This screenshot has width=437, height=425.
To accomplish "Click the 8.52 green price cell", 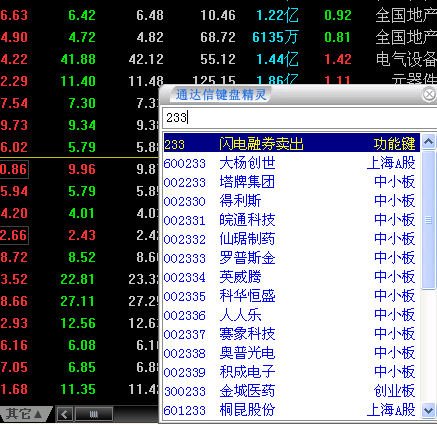I will 82,257.
